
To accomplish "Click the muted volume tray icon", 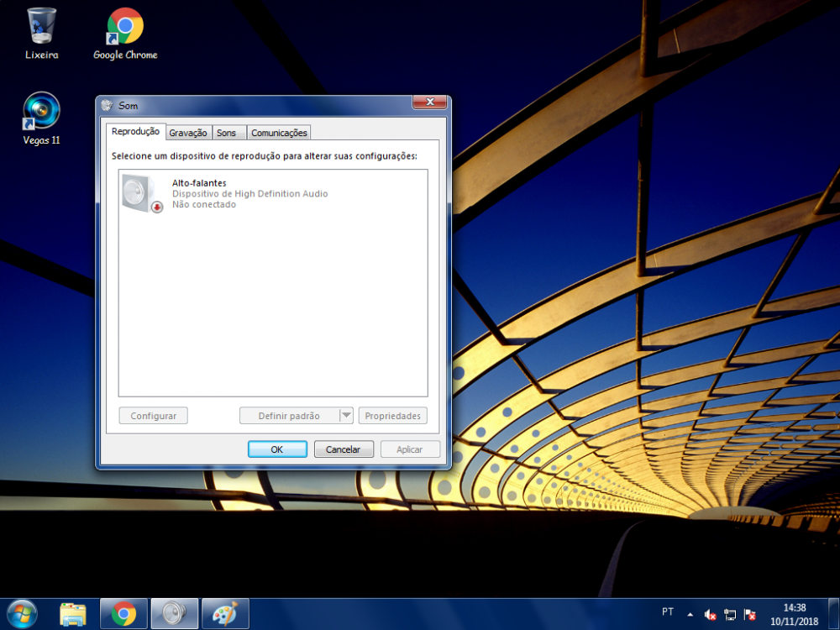I will point(711,615).
